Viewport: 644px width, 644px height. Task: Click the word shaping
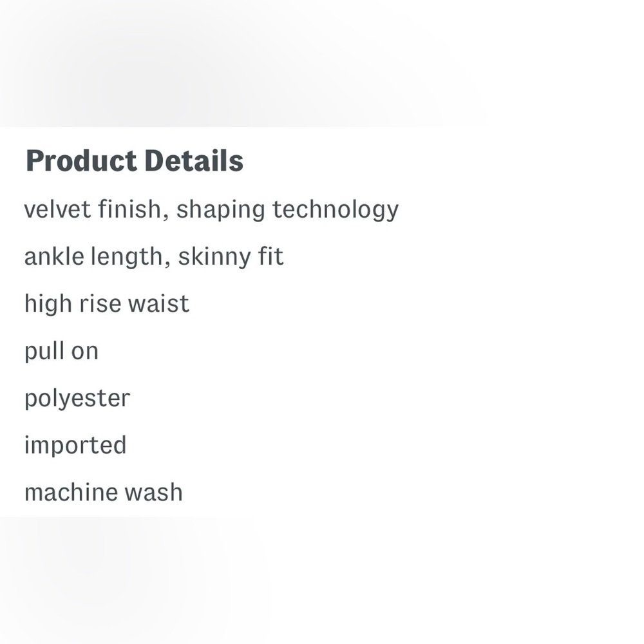point(220,211)
